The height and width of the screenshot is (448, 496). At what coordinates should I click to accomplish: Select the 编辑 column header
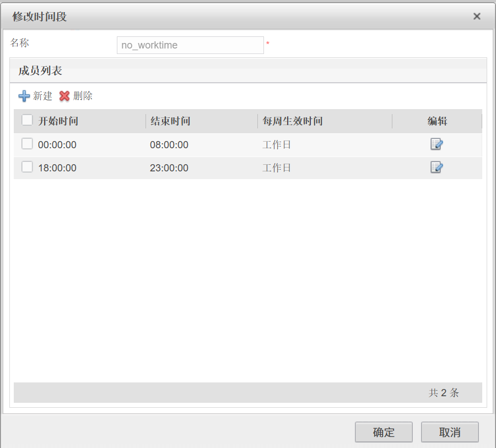tap(437, 121)
